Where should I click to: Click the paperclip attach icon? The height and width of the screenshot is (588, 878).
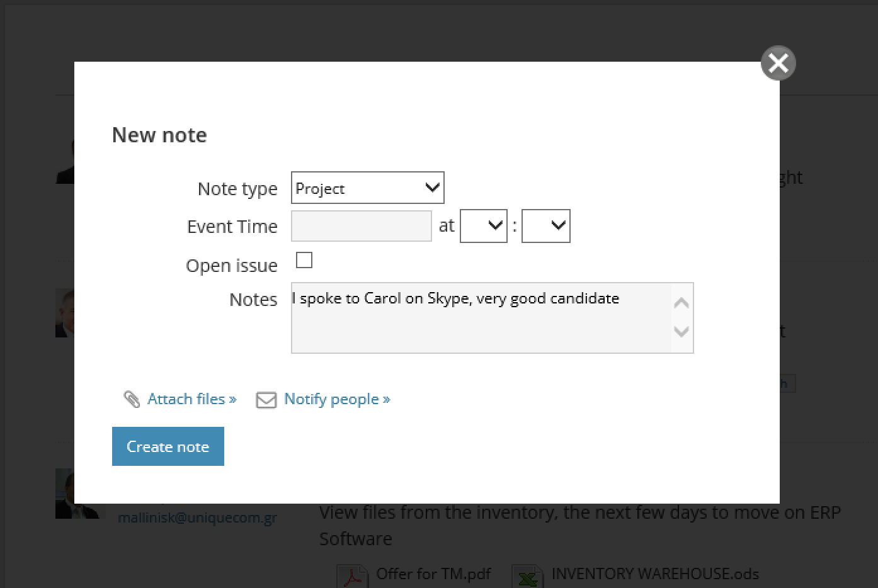(x=132, y=399)
